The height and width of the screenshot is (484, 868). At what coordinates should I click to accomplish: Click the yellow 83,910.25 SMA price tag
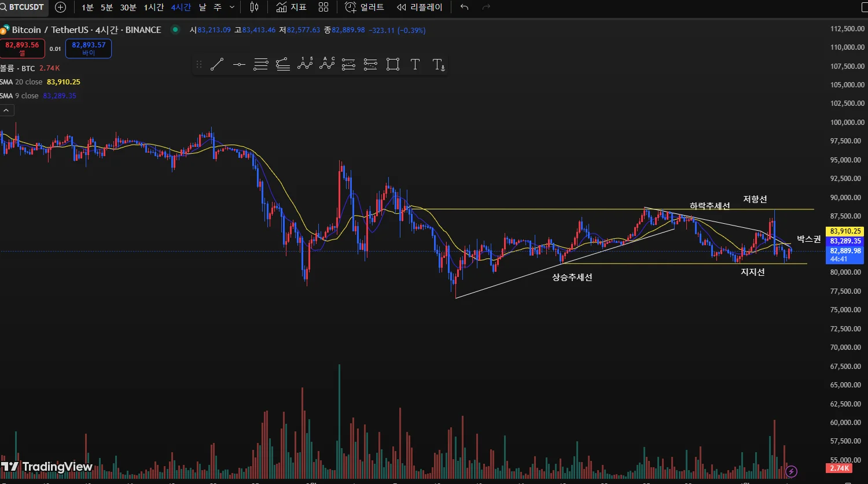click(845, 231)
